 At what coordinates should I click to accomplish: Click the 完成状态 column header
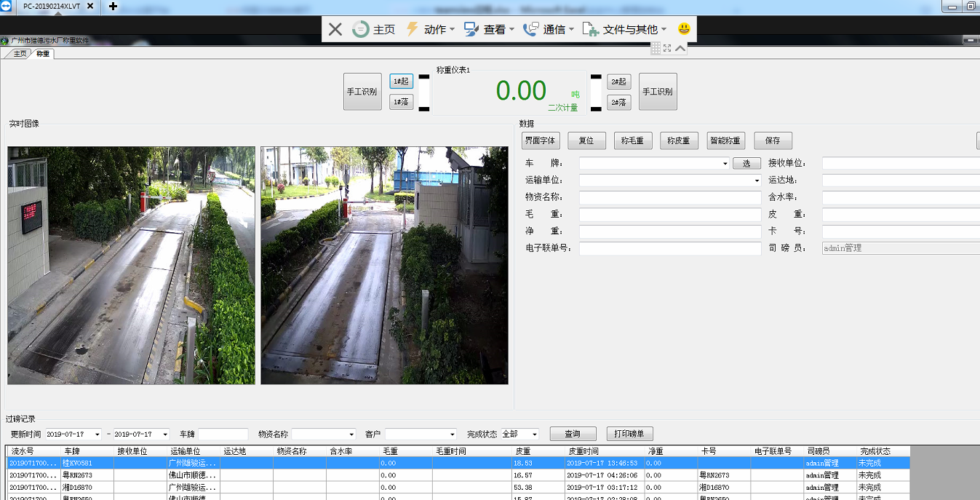(x=883, y=451)
